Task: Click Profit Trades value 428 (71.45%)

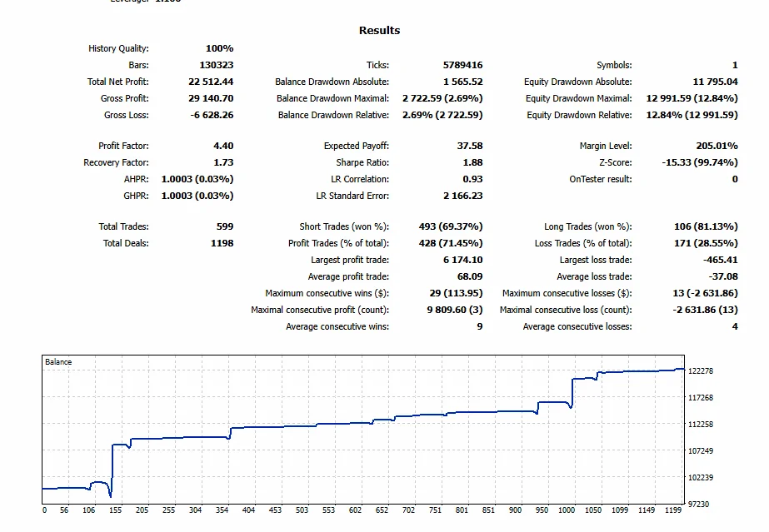Action: coord(450,243)
